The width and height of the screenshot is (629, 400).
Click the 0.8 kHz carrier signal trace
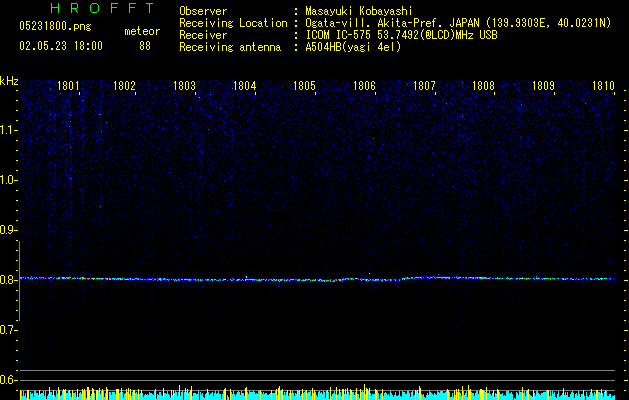coord(317,279)
